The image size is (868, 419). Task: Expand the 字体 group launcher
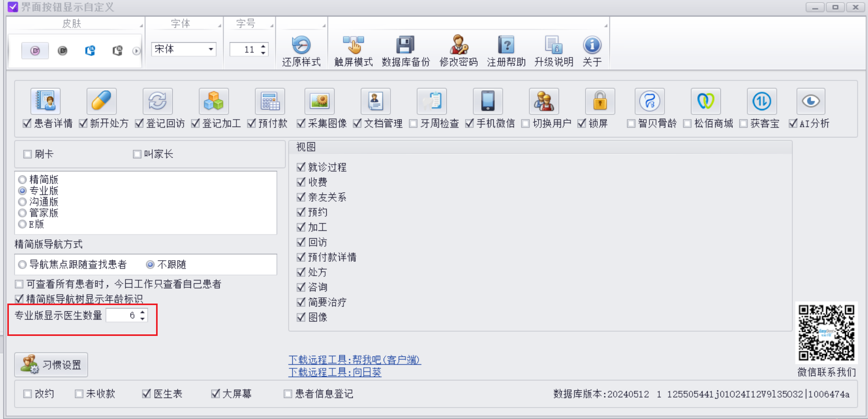[x=219, y=26]
